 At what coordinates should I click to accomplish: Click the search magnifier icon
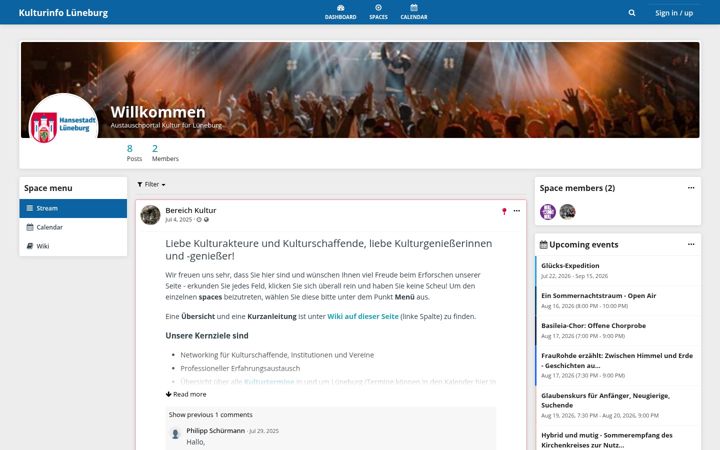(632, 13)
